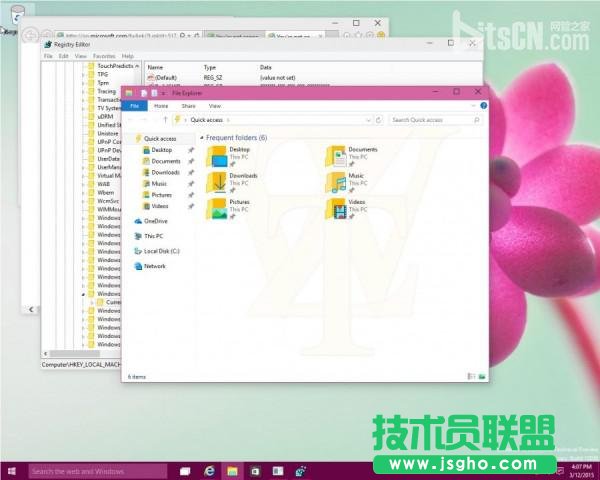Viewport: 600px width, 480px height.
Task: Click the browser back button
Action: click(x=30, y=35)
